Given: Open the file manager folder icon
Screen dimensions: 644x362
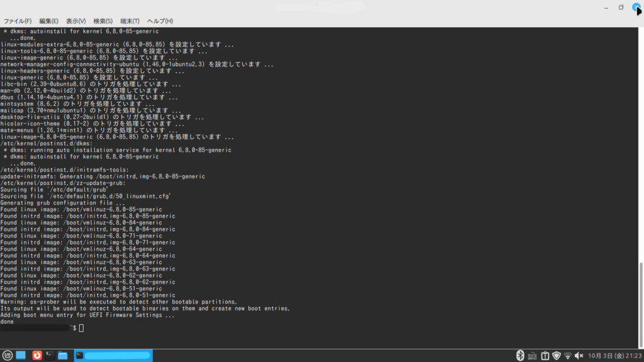Looking at the screenshot, I should (63, 356).
